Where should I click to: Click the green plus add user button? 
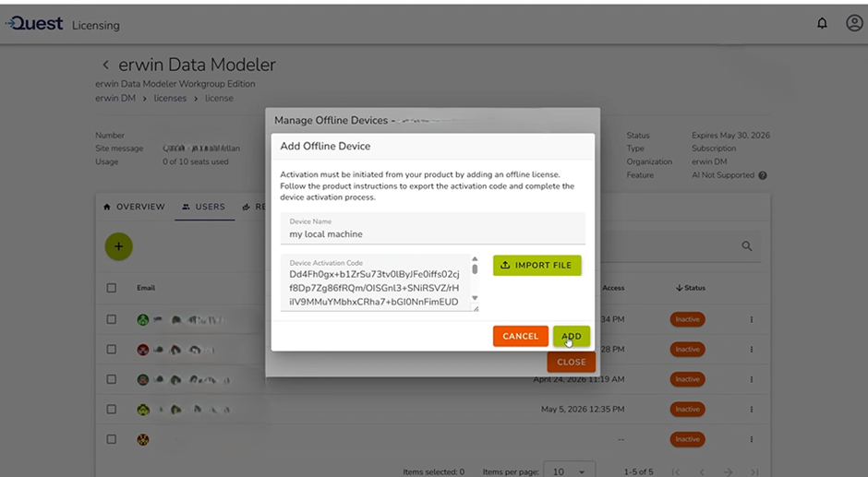point(118,246)
